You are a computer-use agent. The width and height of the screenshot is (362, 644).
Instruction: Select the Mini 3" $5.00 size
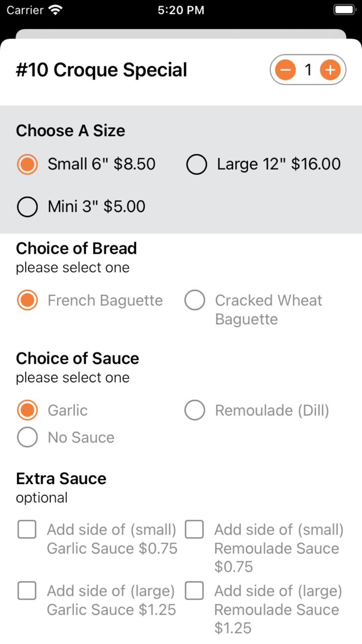point(27,207)
